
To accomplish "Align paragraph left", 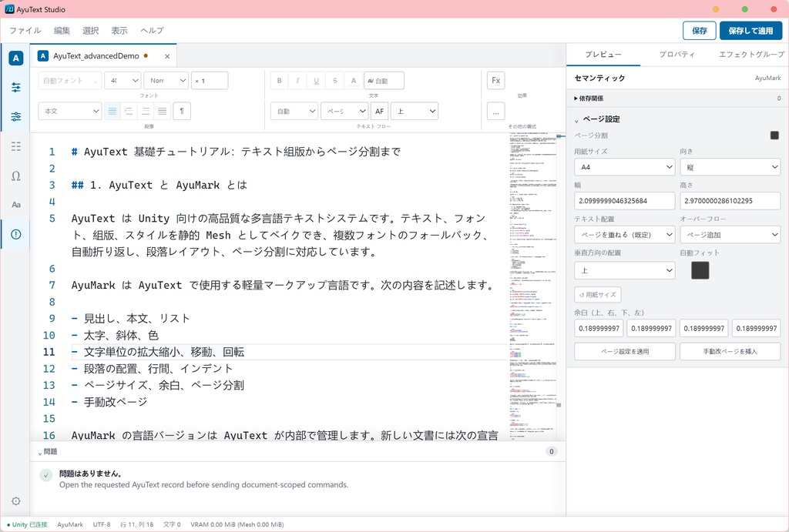I will point(112,111).
